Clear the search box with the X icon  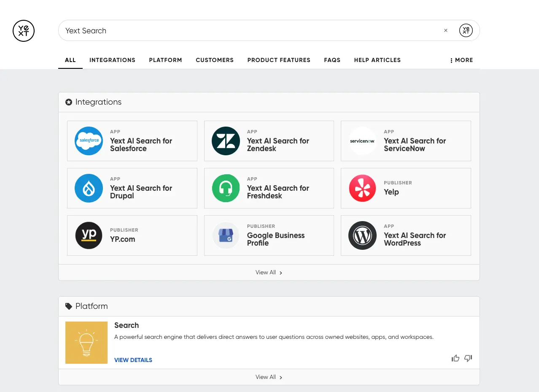click(445, 30)
